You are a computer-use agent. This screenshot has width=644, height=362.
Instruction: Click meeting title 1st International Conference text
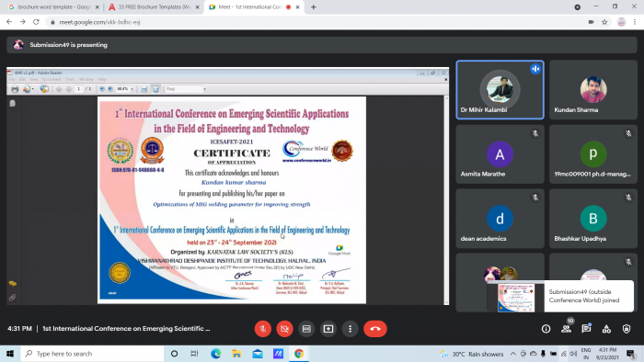126,329
